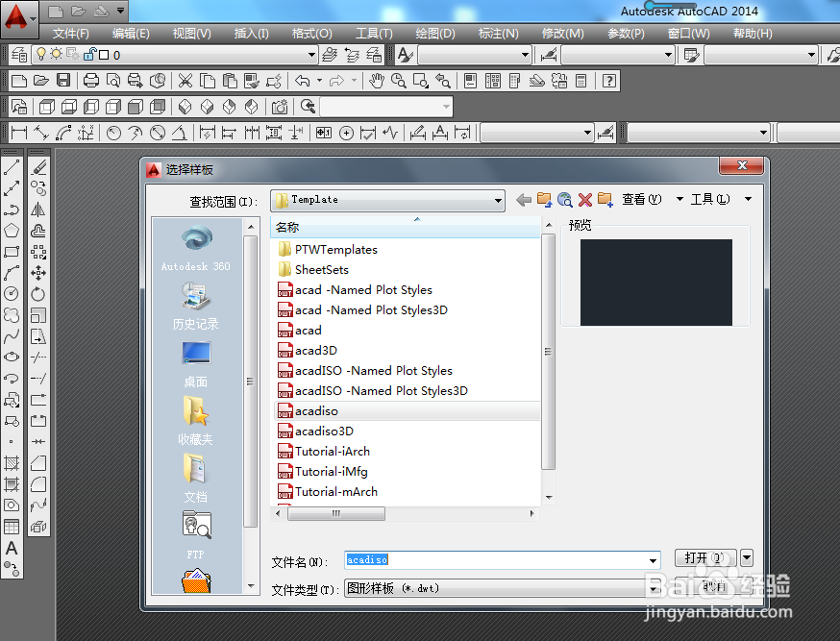
Task: Activate the Pan hand tool
Action: [377, 81]
